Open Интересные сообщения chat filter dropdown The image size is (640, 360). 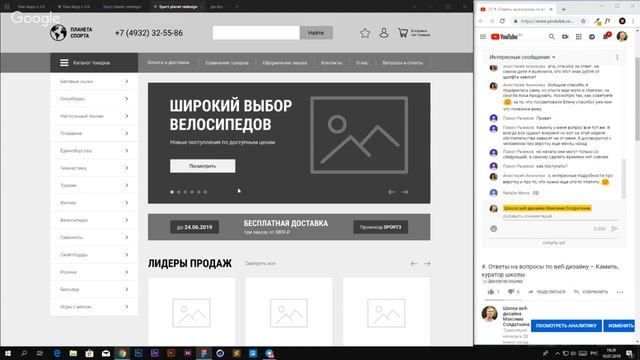522,57
